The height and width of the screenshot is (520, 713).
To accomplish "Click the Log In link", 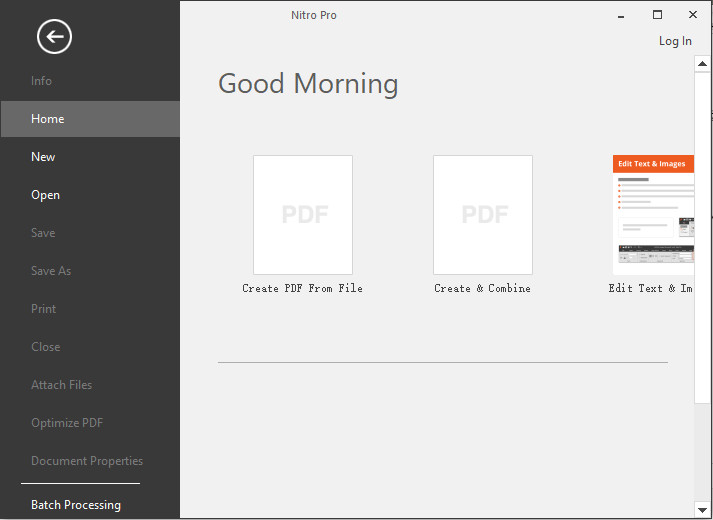I will click(x=675, y=41).
